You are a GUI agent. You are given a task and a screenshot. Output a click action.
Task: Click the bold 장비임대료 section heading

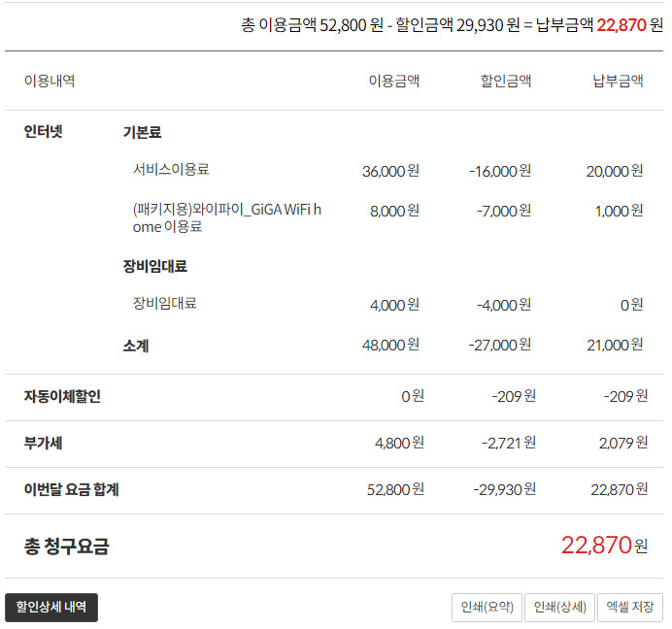tap(155, 266)
